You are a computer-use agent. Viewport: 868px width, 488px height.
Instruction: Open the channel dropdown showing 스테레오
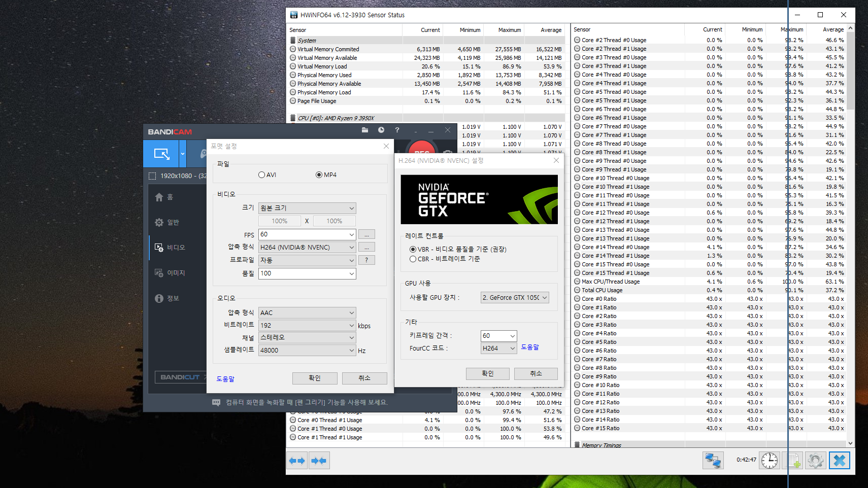[x=307, y=337]
